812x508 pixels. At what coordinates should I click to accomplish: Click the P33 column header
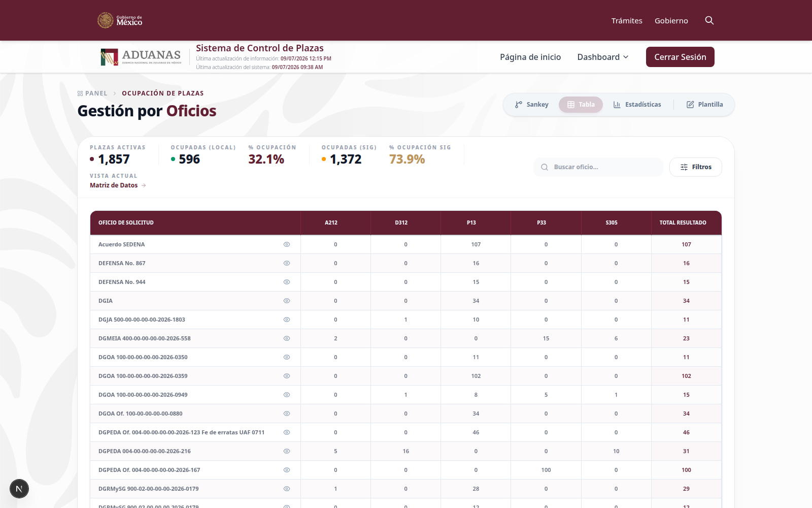[546, 223]
